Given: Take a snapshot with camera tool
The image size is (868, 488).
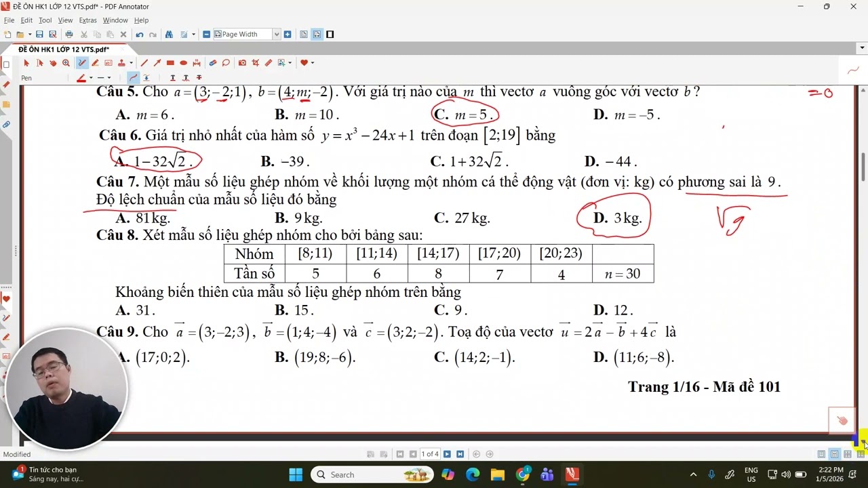Looking at the screenshot, I should click(x=242, y=63).
